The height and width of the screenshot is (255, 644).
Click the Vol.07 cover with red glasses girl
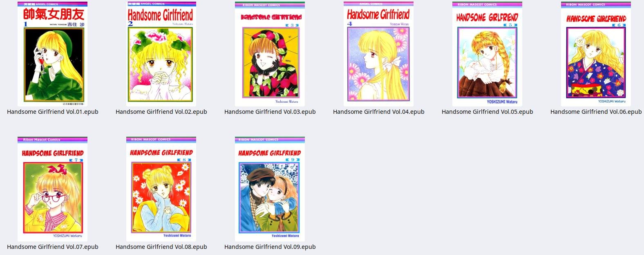[52, 189]
